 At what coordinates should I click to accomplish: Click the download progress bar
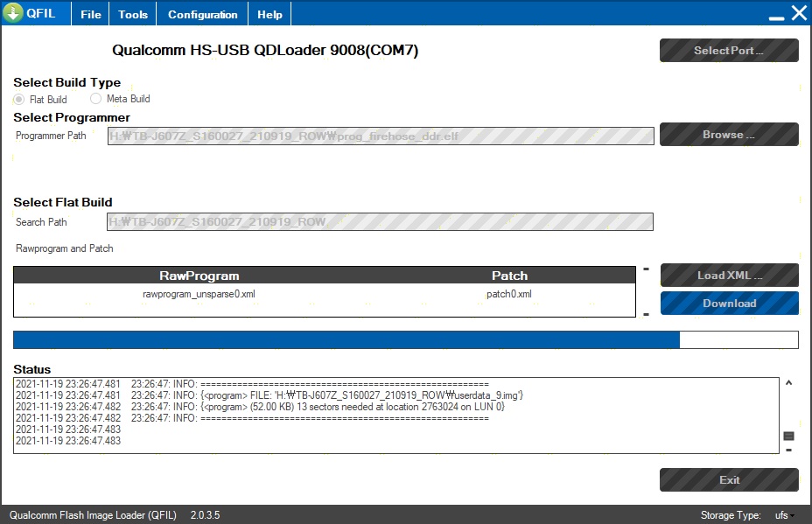pos(405,339)
